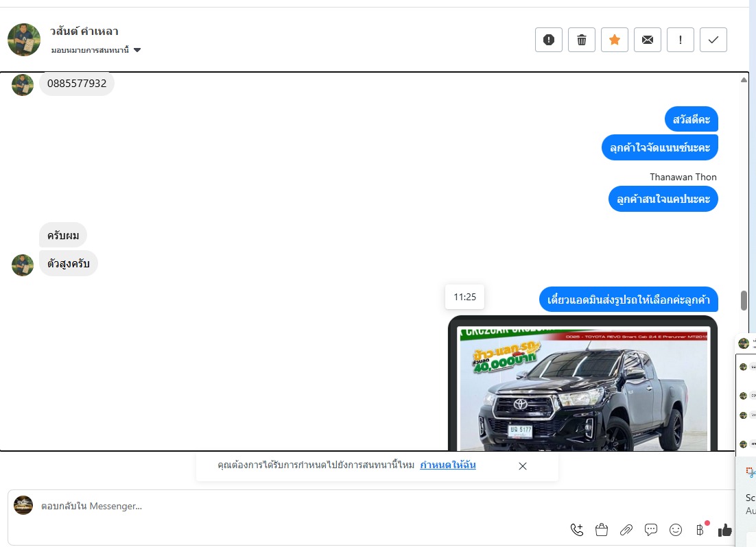Screen dimensions: 756x547
Task: Mark conversation done with checkmark icon
Action: pyautogui.click(x=713, y=40)
